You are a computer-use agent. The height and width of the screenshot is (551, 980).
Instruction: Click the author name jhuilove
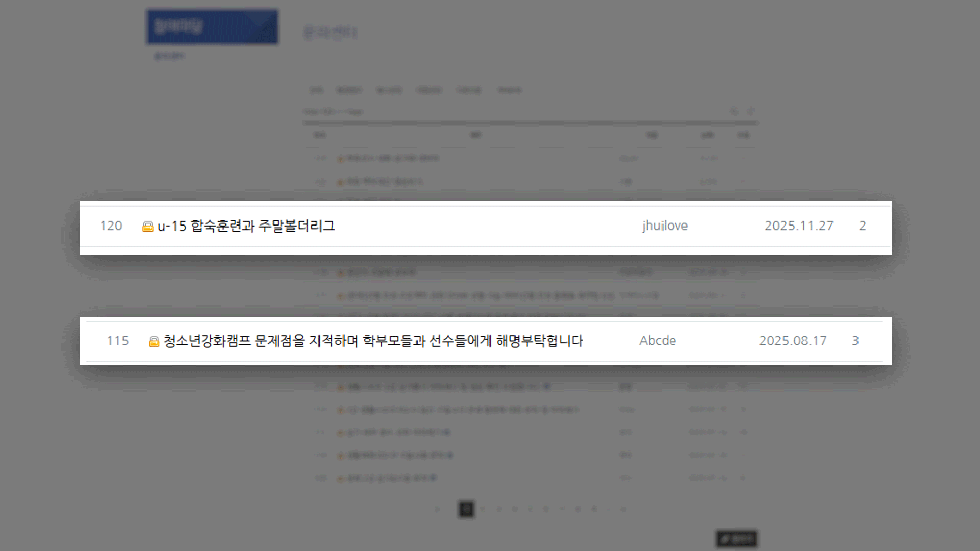coord(665,226)
